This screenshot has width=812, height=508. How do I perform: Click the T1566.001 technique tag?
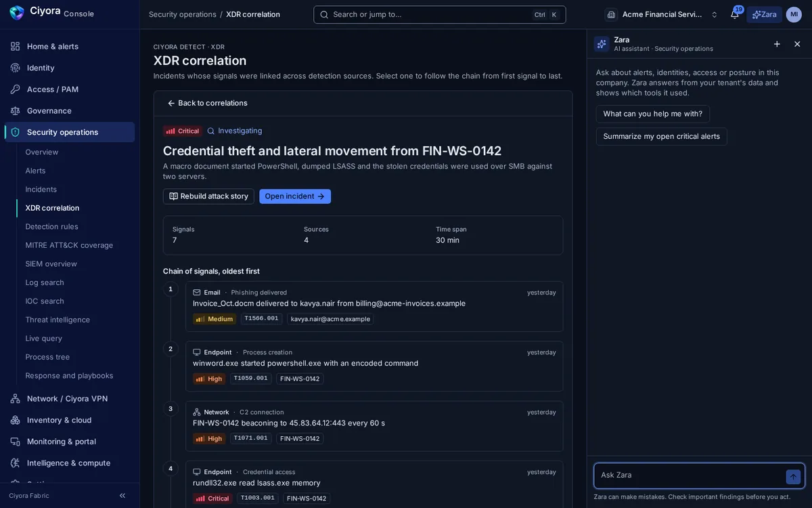tap(261, 319)
